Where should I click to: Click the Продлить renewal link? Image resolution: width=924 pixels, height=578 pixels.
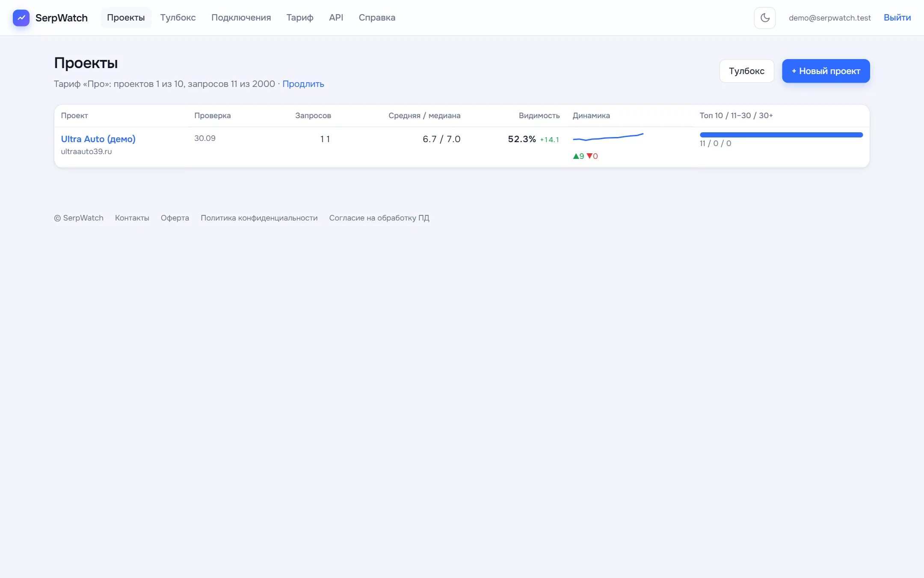[303, 84]
